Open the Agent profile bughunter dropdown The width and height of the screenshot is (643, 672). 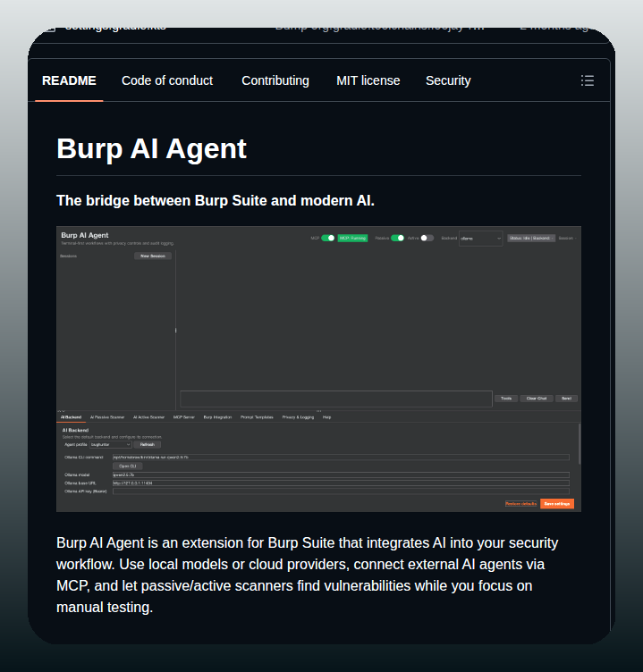[110, 444]
